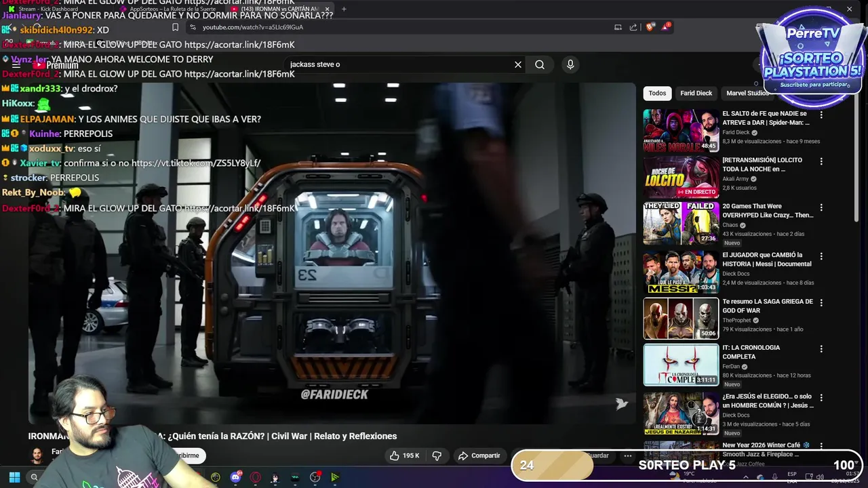The image size is (868, 488).
Task: Click the Miles Morales thumbnail 48:45
Action: pyautogui.click(x=681, y=131)
